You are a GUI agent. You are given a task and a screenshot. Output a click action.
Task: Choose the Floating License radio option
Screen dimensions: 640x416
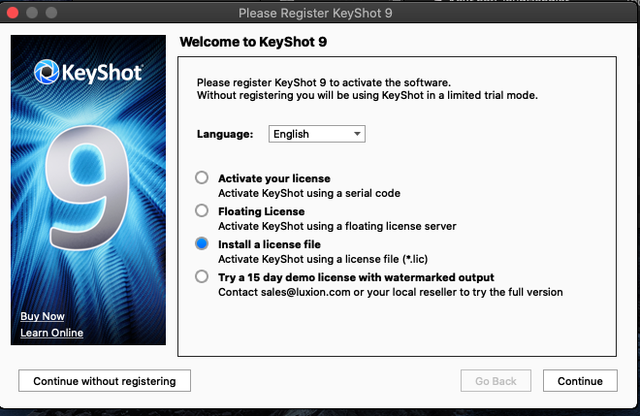pos(202,211)
